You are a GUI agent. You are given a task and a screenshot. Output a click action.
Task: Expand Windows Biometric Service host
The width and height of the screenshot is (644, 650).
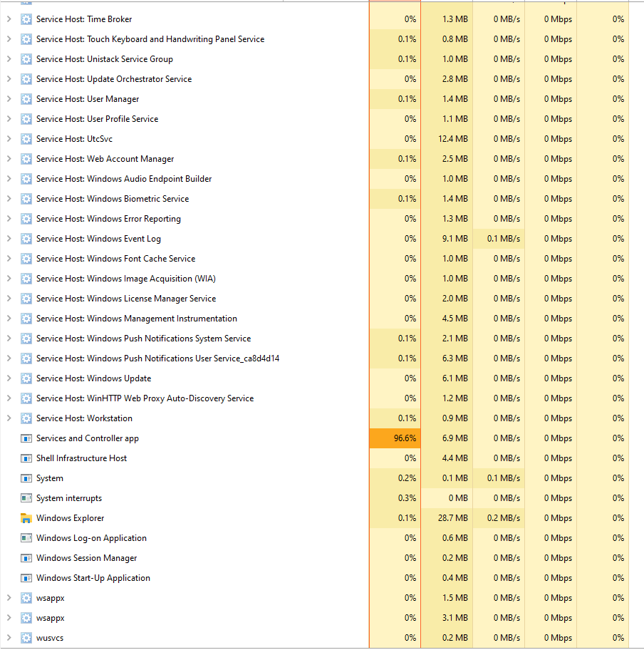click(x=9, y=199)
